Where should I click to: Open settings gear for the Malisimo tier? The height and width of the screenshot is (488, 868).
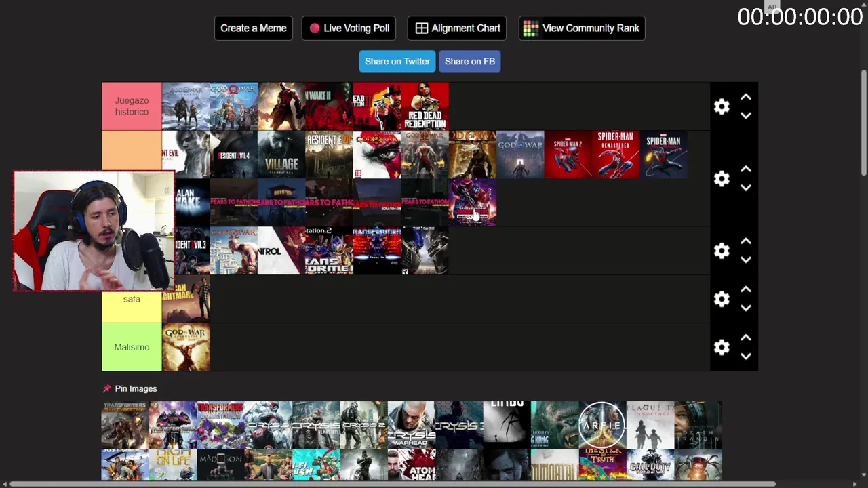click(722, 347)
